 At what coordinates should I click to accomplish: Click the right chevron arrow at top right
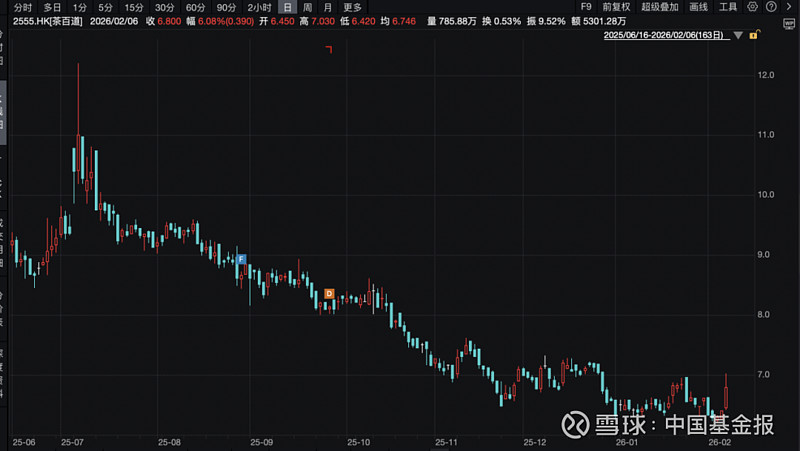[x=789, y=7]
